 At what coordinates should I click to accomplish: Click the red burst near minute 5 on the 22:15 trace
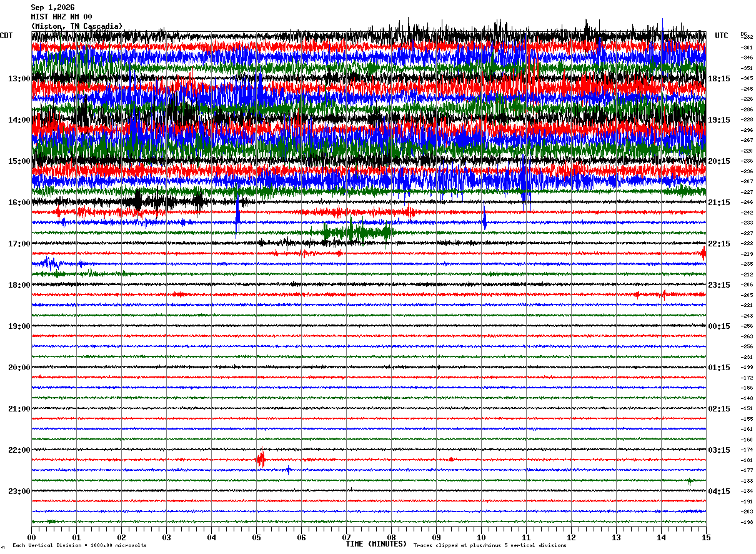coord(261,460)
